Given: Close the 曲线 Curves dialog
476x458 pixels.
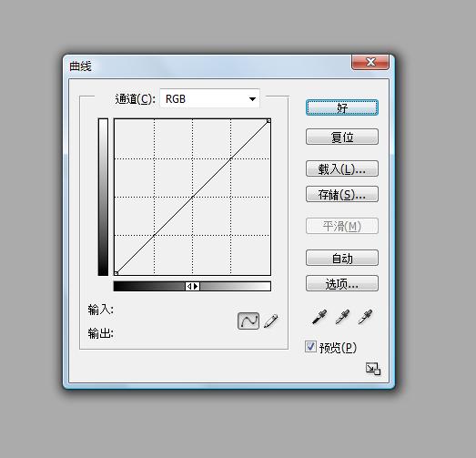Looking at the screenshot, I should point(370,62).
